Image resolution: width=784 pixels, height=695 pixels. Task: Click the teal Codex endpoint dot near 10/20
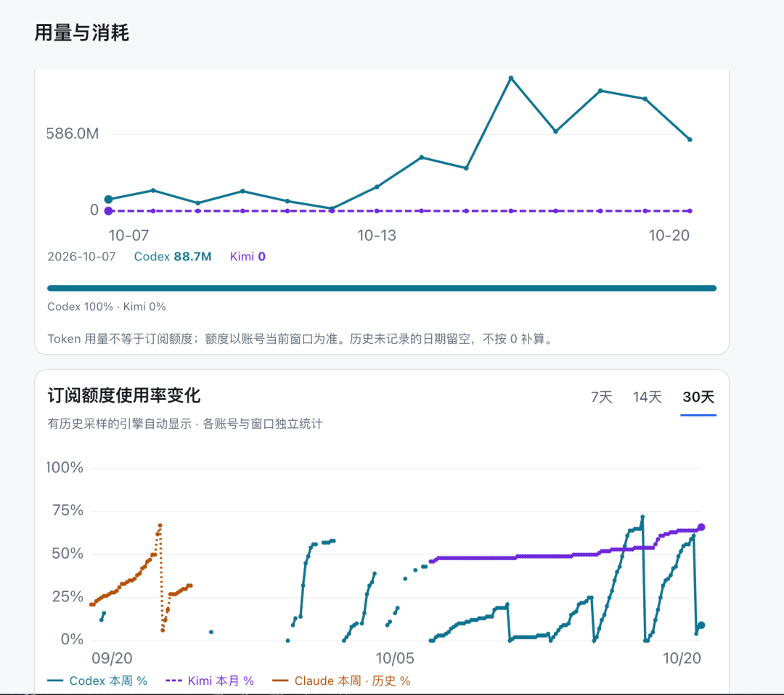[701, 625]
